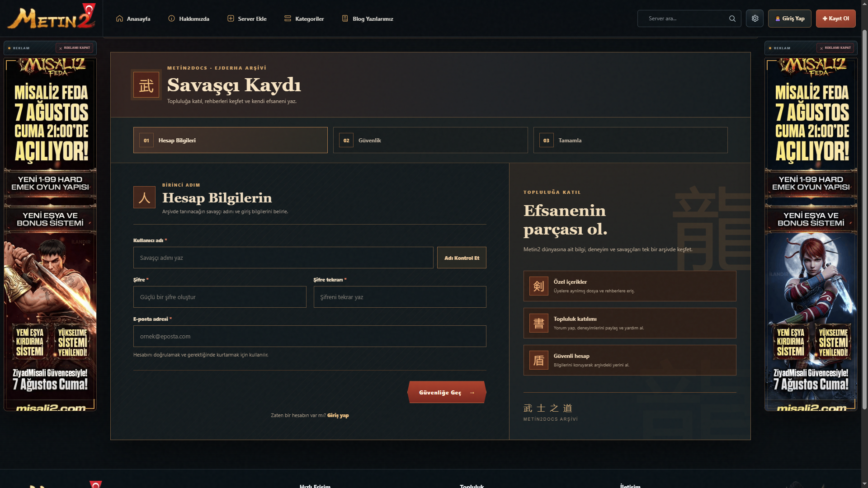Screen dimensions: 868x488
Task: Open Server Ekle from the navbar
Action: pyautogui.click(x=247, y=19)
